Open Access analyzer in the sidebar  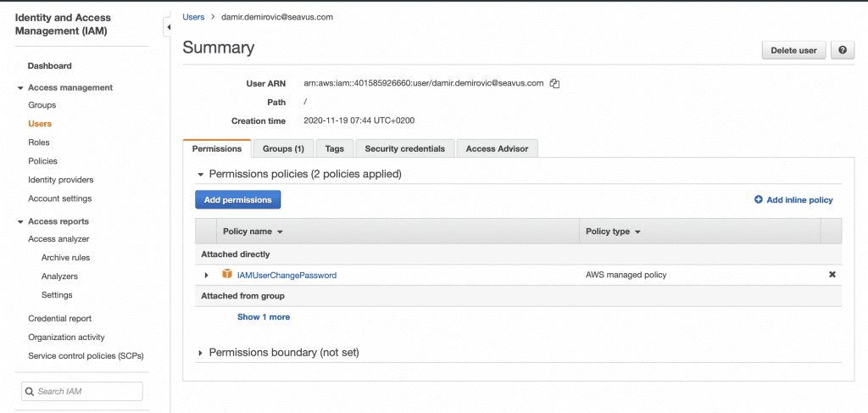point(58,239)
